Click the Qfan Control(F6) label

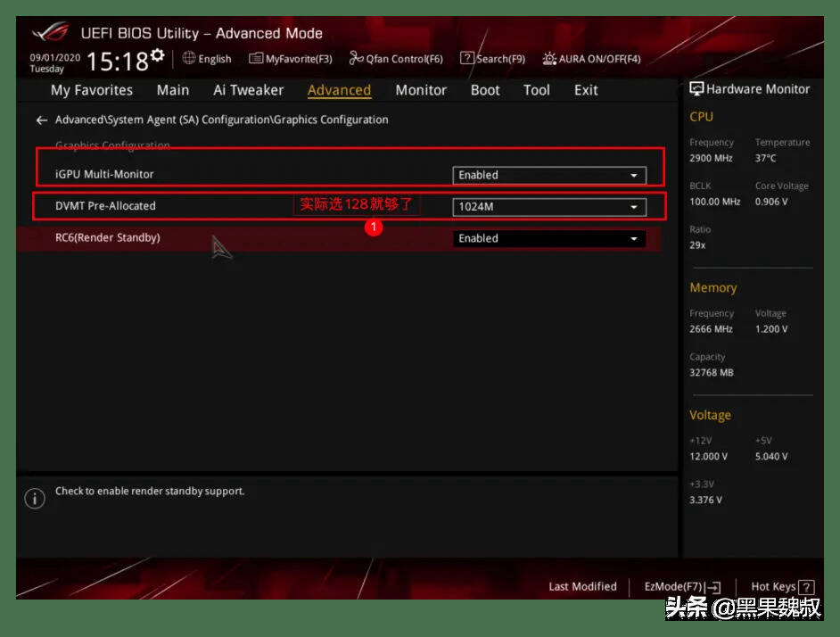[x=405, y=59]
